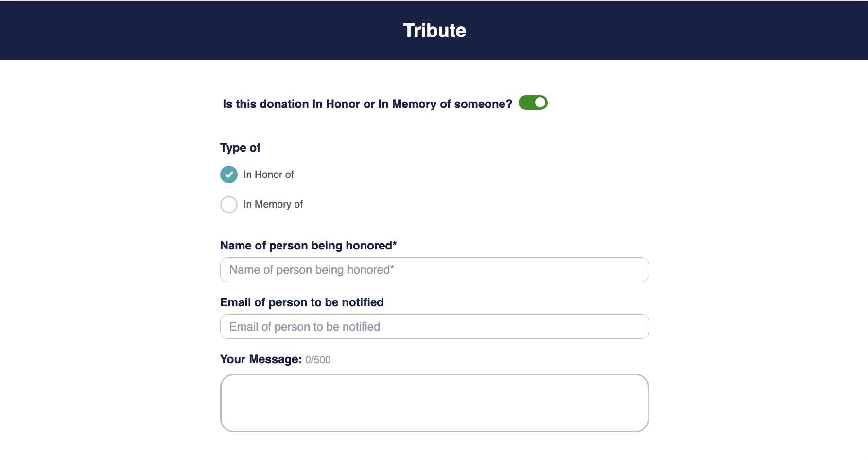Click the white knob on the green toggle
The height and width of the screenshot is (460, 868).
[x=540, y=103]
